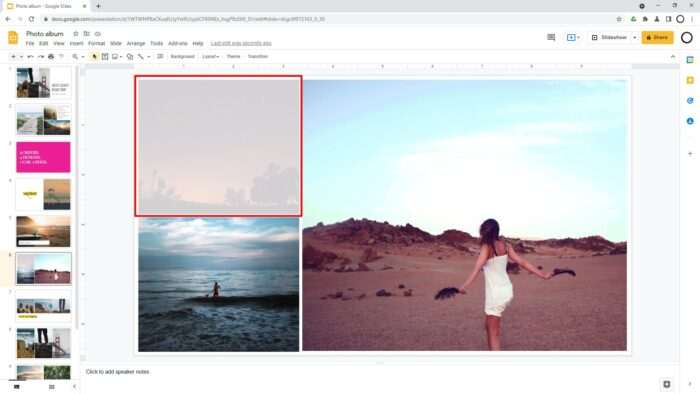Click the undo arrow in toolbar
Viewport: 700px width, 394px height.
click(30, 57)
